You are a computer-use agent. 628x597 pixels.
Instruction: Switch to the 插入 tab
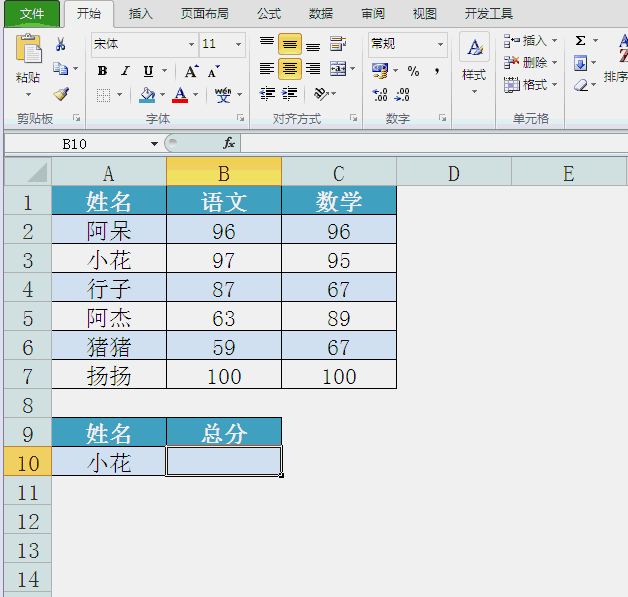(x=141, y=14)
